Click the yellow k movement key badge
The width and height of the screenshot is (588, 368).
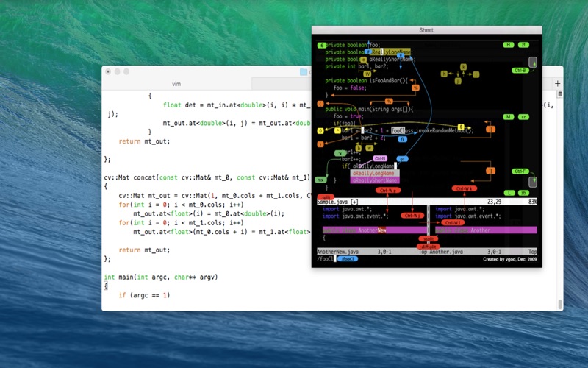(464, 67)
